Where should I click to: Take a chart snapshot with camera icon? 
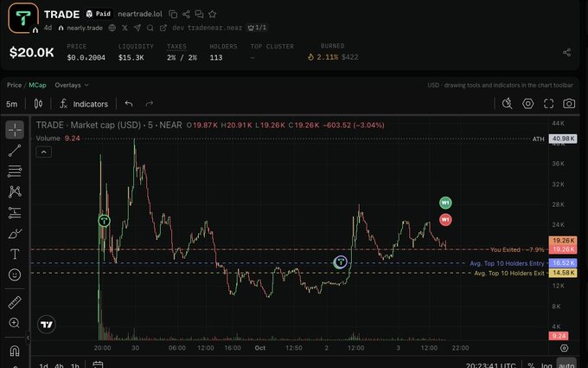pos(569,104)
